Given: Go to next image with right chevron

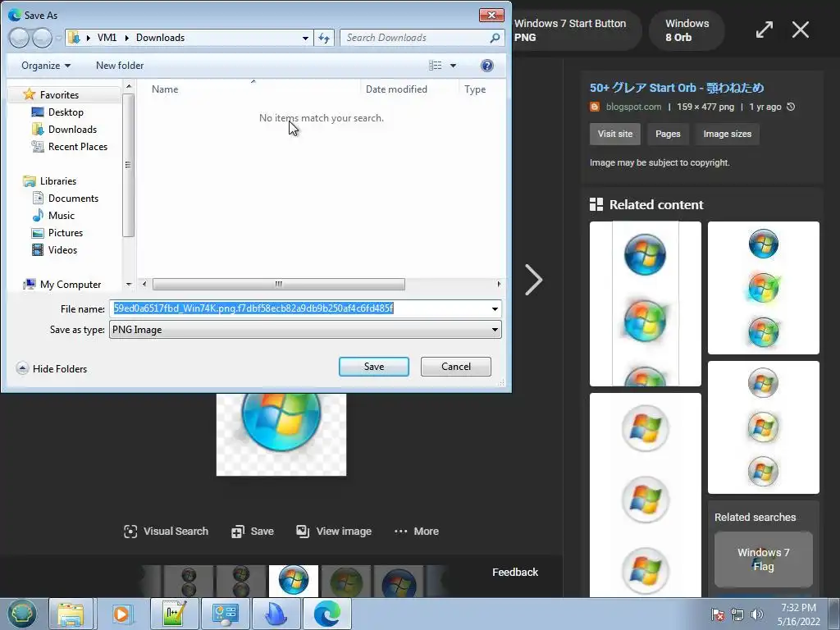Looking at the screenshot, I should click(x=533, y=280).
